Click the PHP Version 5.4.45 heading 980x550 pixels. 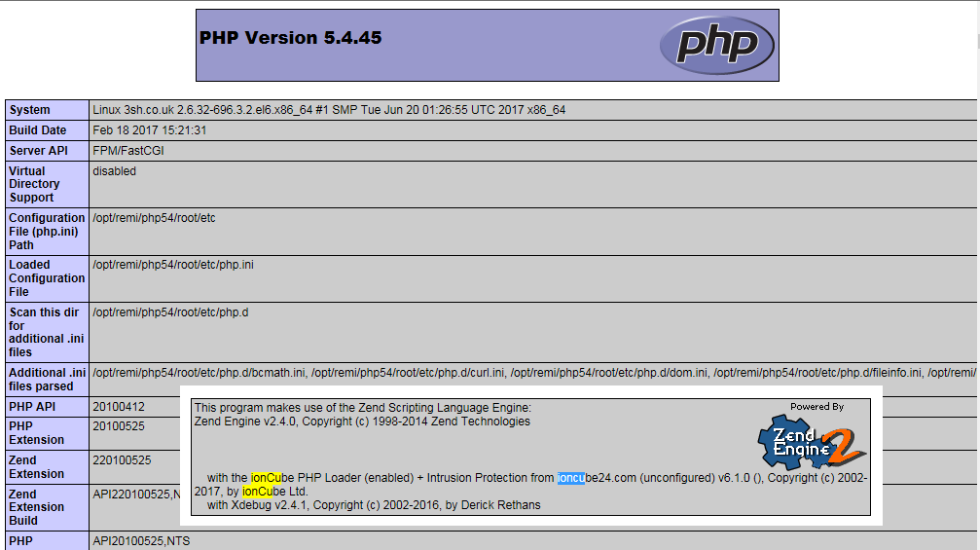click(290, 38)
